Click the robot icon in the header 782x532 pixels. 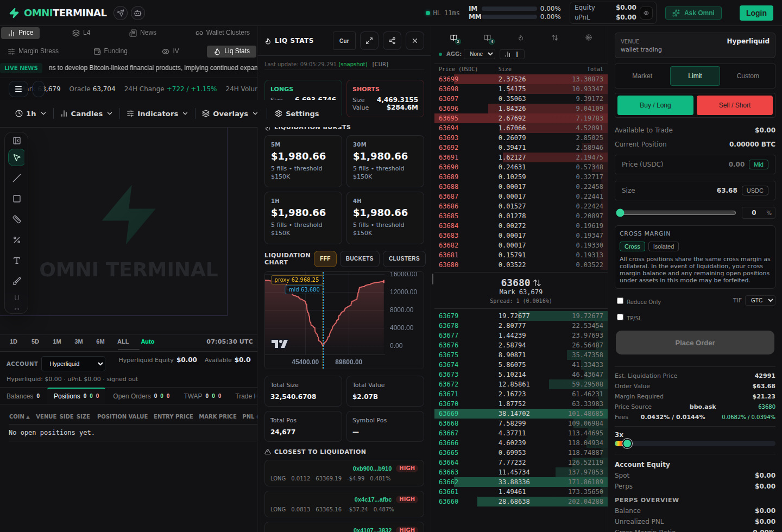(x=138, y=13)
